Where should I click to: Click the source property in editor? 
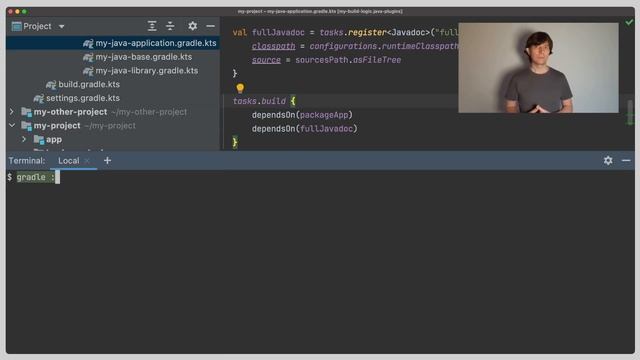(x=266, y=60)
